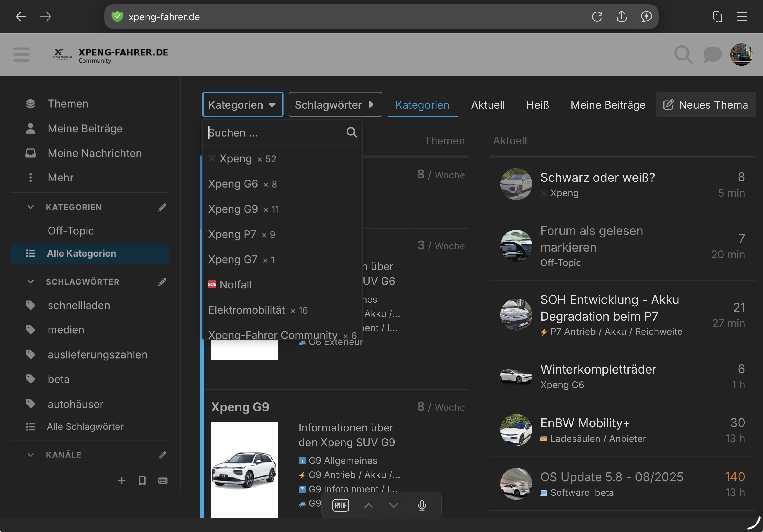Screen dimensions: 763x532
Task: Open the Kategorien dropdown filter
Action: [243, 105]
